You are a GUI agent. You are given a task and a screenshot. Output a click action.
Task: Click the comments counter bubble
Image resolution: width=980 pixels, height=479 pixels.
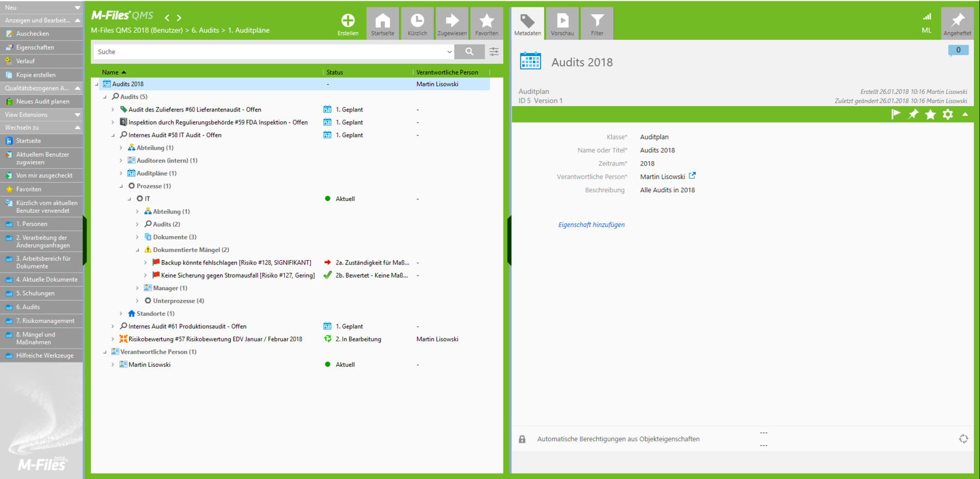(958, 50)
